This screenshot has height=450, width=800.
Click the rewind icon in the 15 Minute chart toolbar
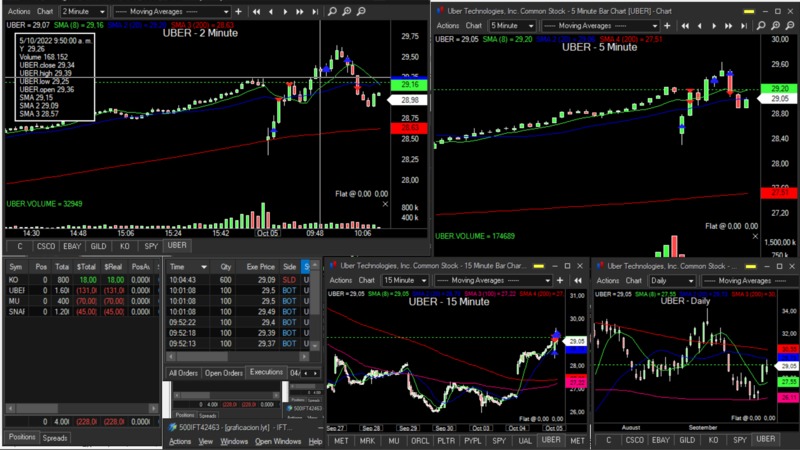(578, 281)
